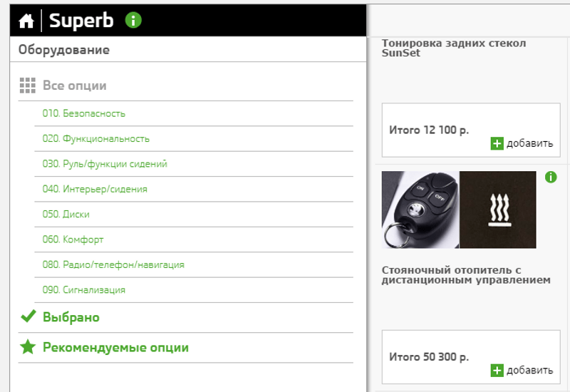Viewport: 570px width, 392px height.
Task: Open category 010. Безопасность
Action: point(83,113)
